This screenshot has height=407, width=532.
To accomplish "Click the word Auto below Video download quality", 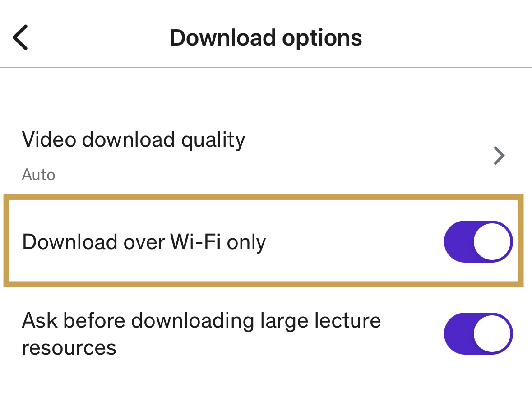I will (39, 175).
